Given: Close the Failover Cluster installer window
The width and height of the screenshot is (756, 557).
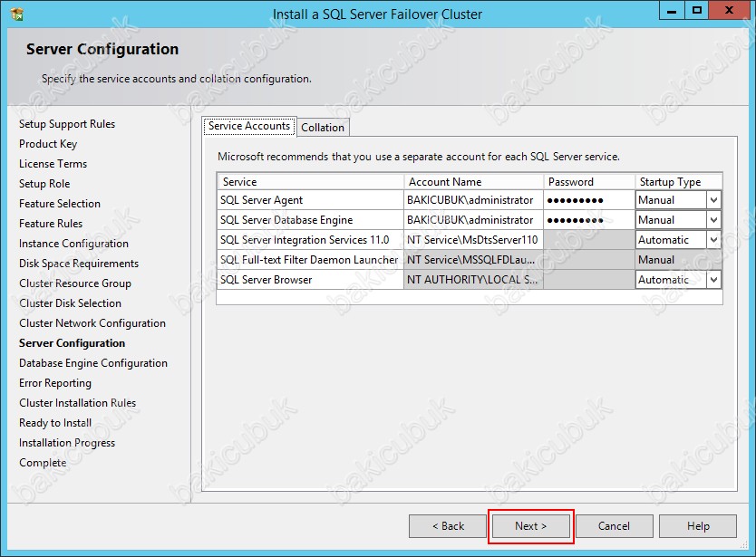Looking at the screenshot, I should (x=729, y=11).
